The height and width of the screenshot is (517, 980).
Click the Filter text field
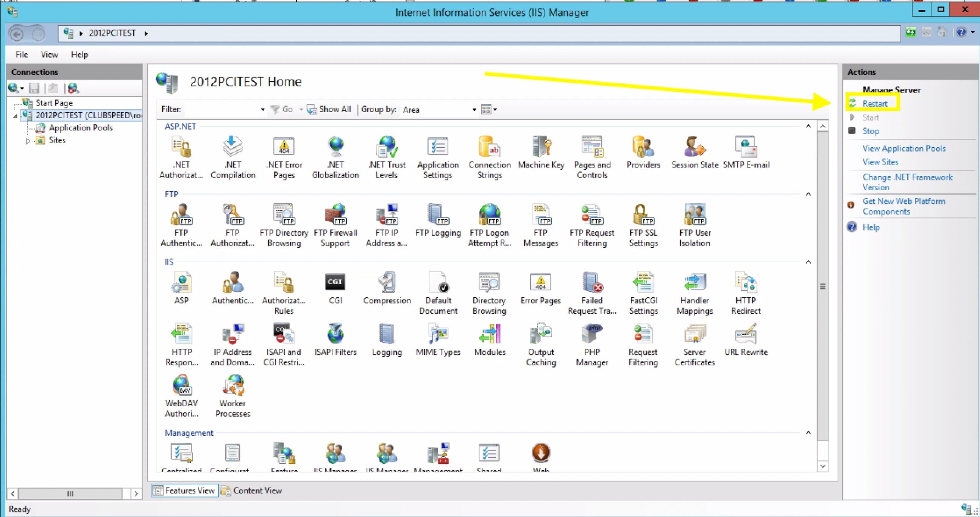click(x=222, y=110)
